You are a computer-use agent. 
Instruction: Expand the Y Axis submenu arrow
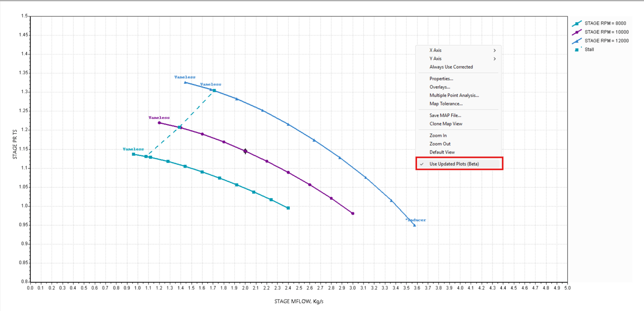pos(494,59)
